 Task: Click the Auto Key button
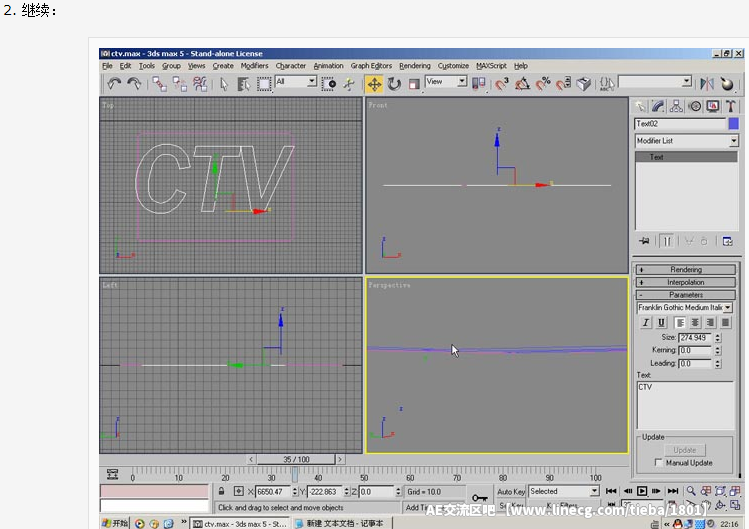point(511,492)
